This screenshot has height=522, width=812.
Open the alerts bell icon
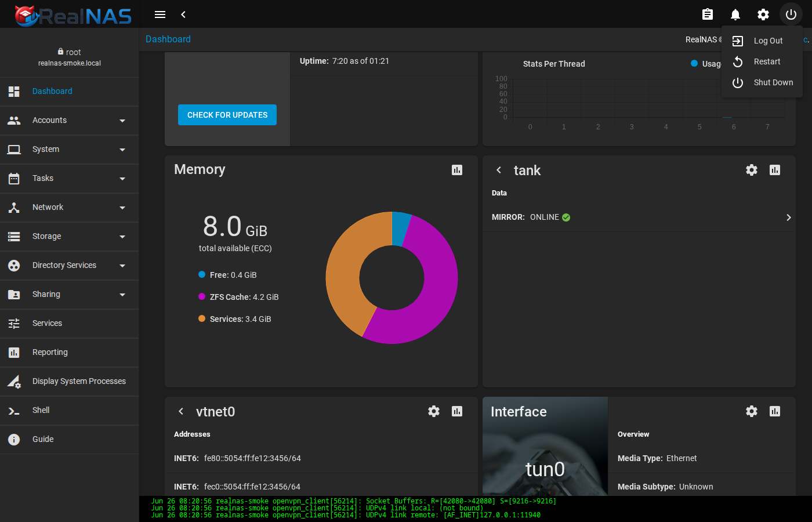pyautogui.click(x=735, y=14)
